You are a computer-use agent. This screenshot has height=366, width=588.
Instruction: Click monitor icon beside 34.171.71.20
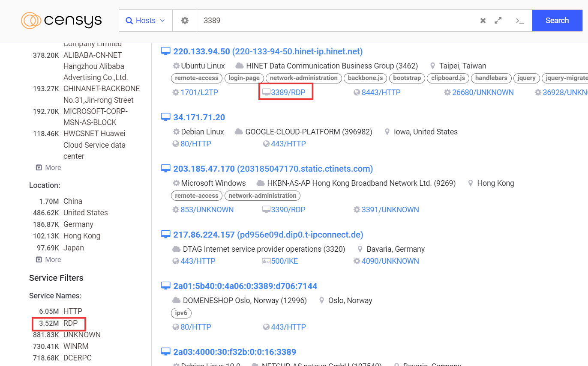[166, 118]
